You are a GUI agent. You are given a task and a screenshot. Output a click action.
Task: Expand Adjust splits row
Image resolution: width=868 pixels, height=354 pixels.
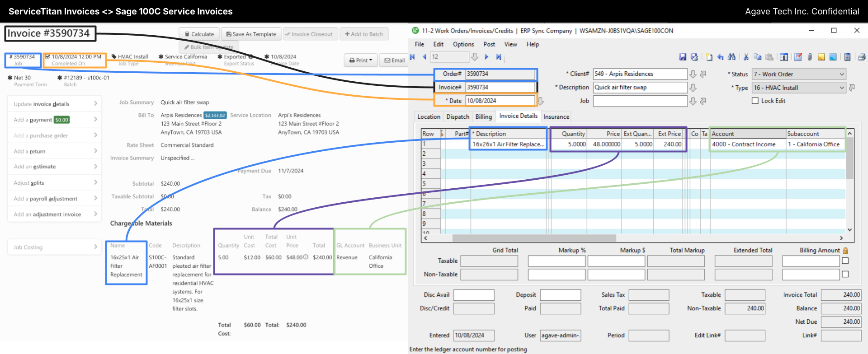(x=55, y=183)
